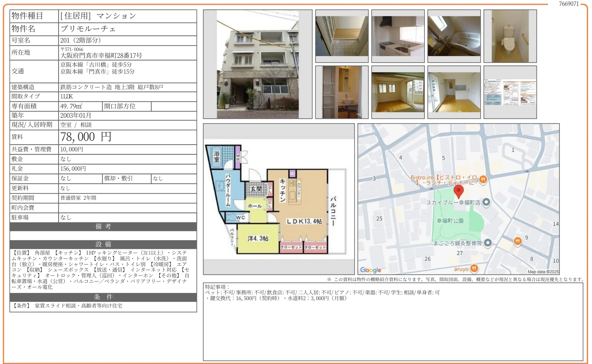Screen dimensions: 592x364
Task: Click the floor plan image
Action: point(278,199)
